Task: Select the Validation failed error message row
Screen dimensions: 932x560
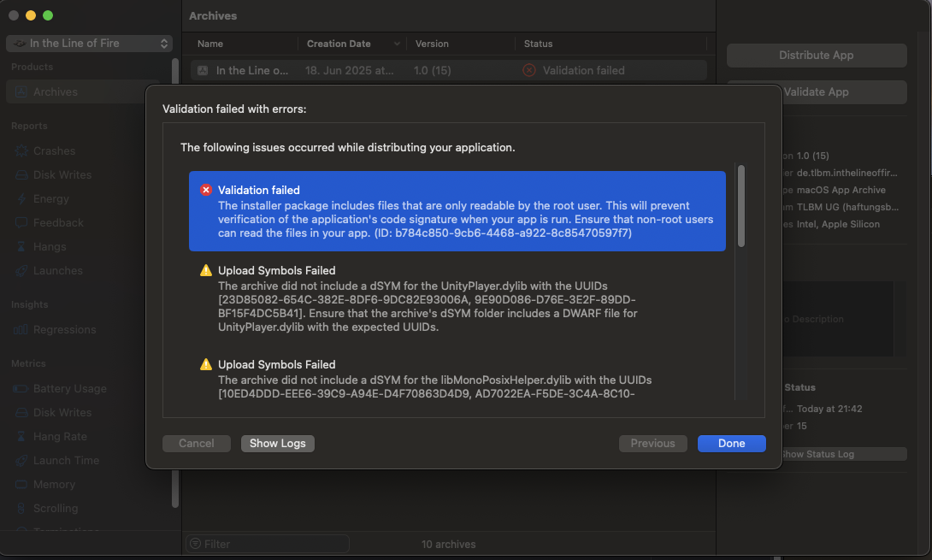Action: (457, 210)
